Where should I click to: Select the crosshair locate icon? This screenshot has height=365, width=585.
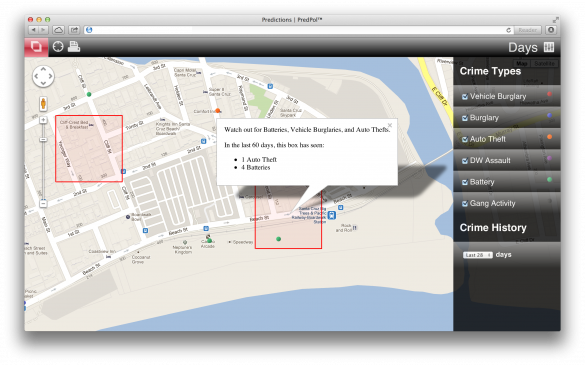pyautogui.click(x=58, y=47)
